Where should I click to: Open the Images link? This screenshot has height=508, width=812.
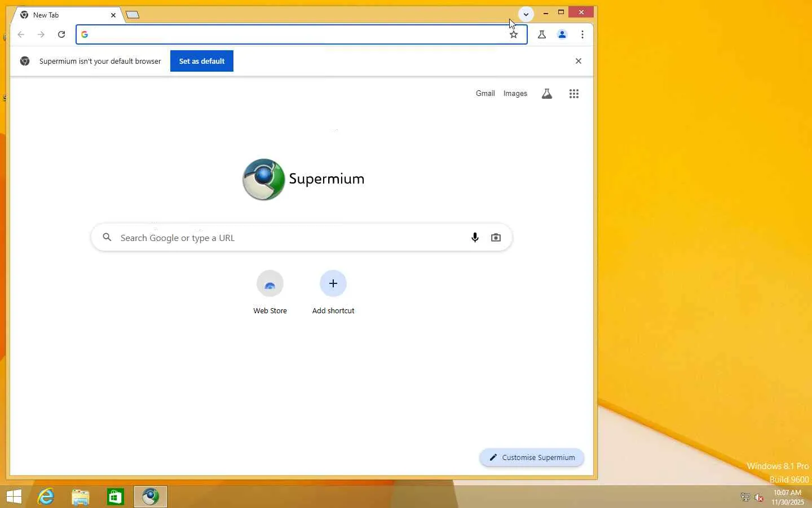(x=515, y=94)
